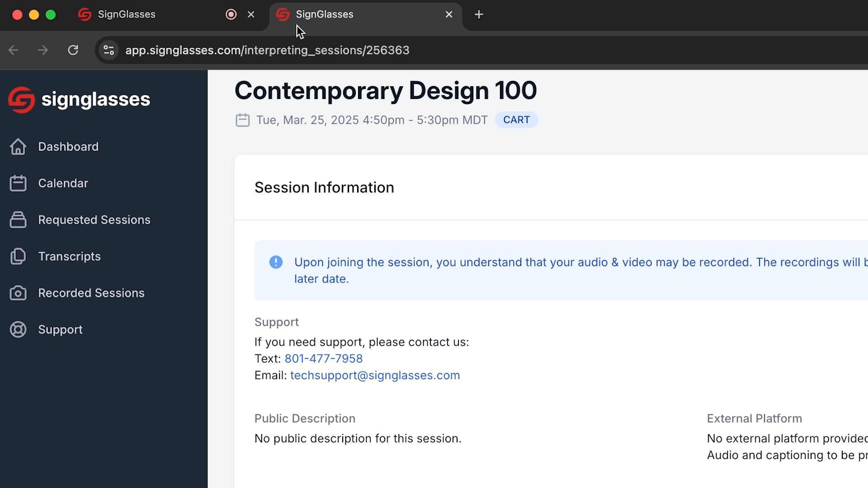Click the recording notice message text
868x488 pixels.
click(x=581, y=270)
